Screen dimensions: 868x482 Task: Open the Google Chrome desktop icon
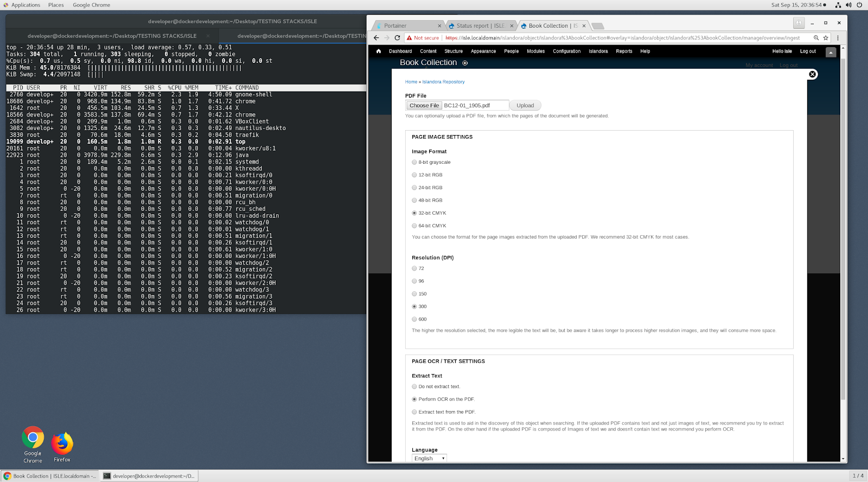[33, 445]
